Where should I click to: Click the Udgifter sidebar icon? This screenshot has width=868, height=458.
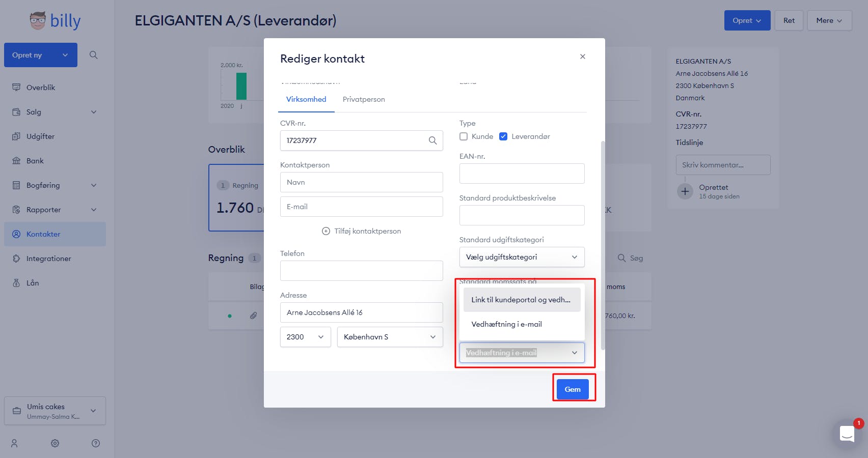16,136
